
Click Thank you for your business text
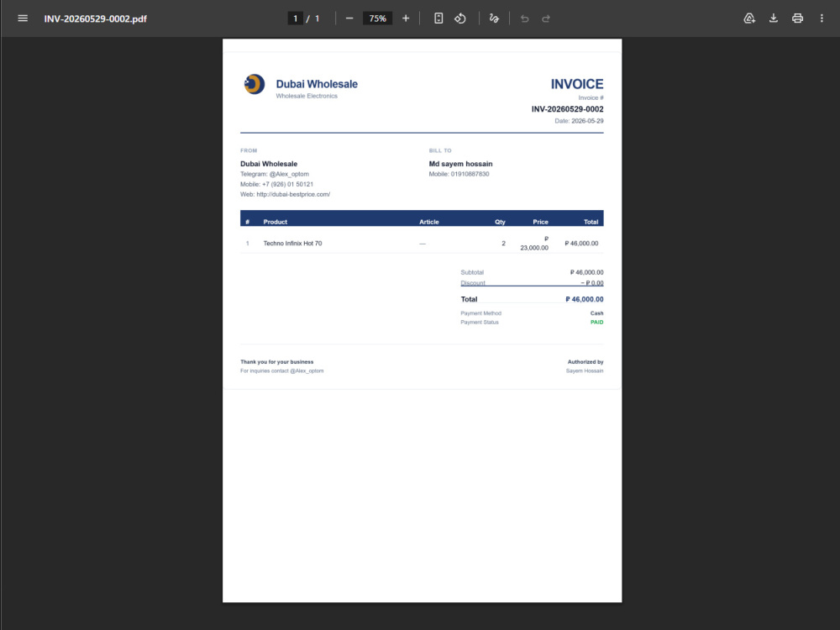coord(277,362)
